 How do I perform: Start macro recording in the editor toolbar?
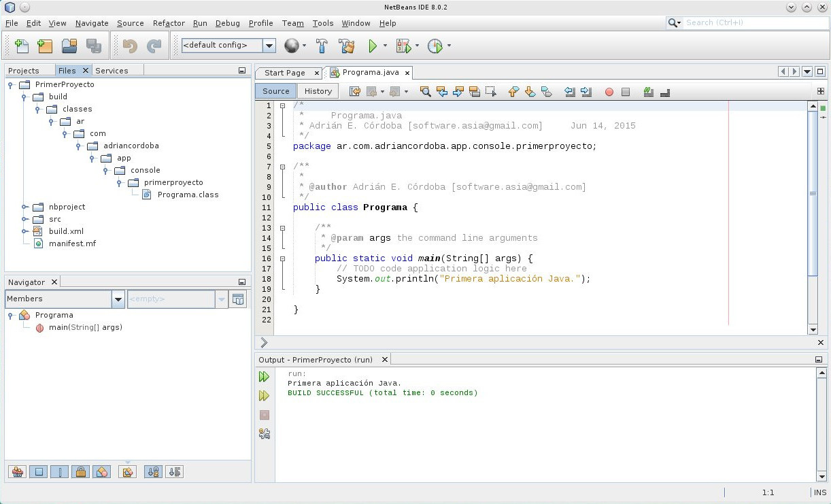[609, 92]
